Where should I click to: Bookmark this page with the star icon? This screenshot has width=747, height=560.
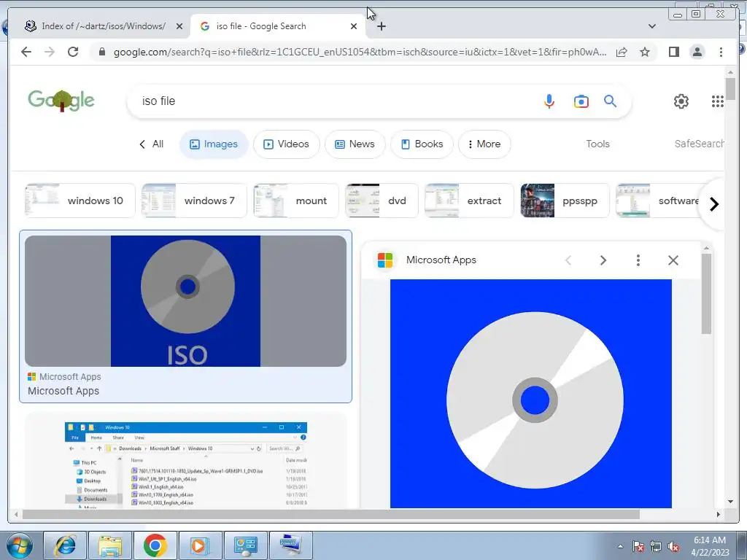click(x=645, y=52)
